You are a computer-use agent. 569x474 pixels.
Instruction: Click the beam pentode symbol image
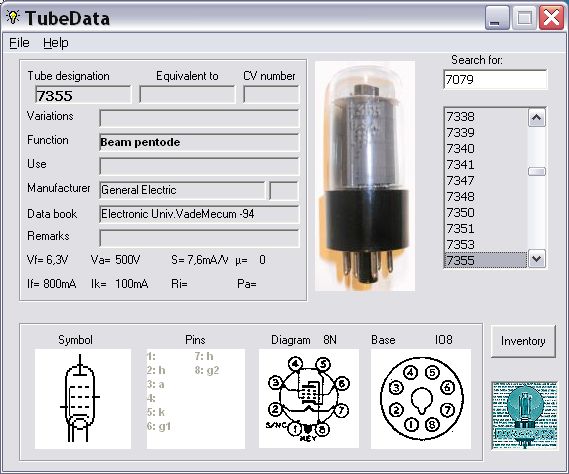pyautogui.click(x=83, y=399)
